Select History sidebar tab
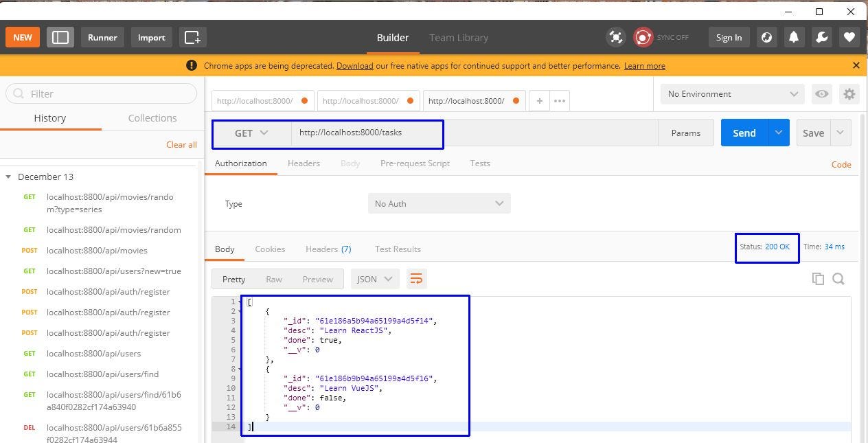The image size is (868, 443). tap(50, 118)
